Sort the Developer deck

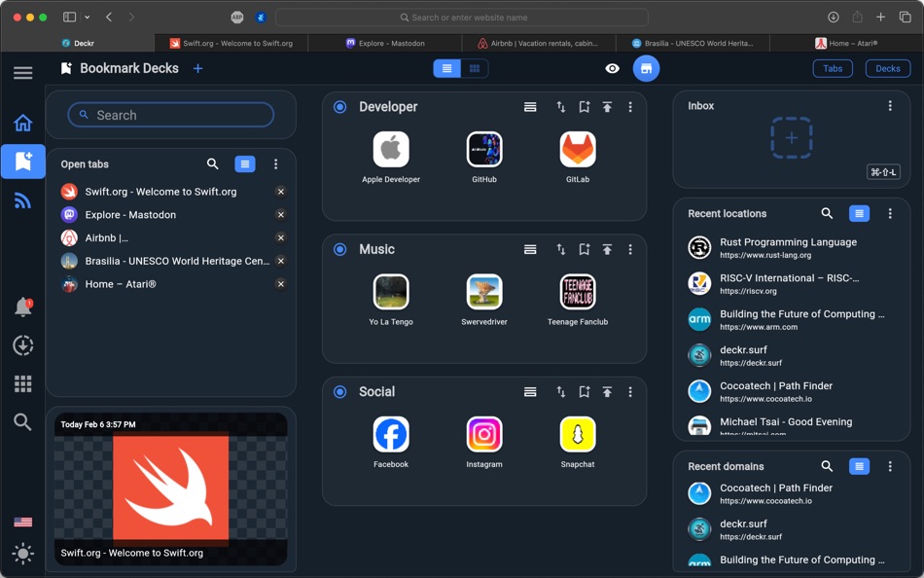pos(561,107)
